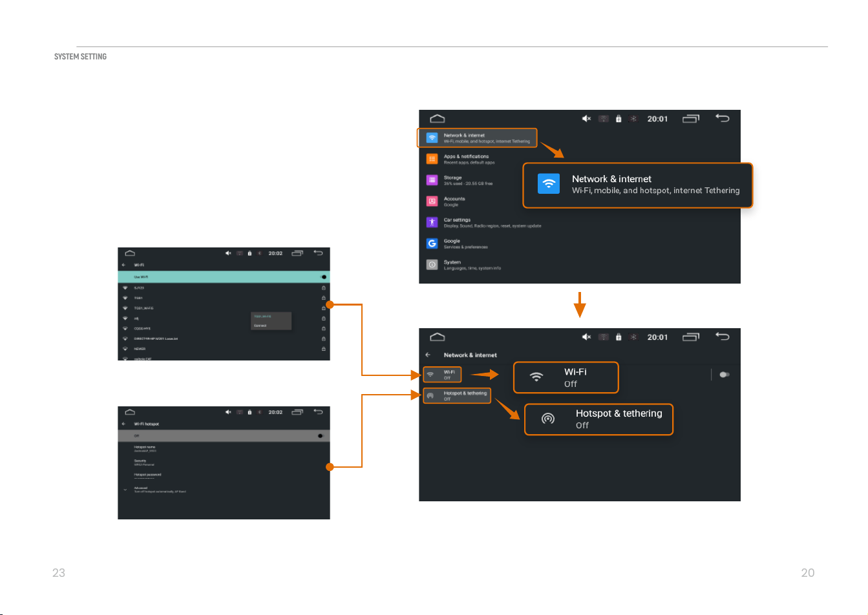The image size is (868, 615).
Task: Click recent-apps icon on Wi-Fi hotspot screen
Action: [297, 412]
